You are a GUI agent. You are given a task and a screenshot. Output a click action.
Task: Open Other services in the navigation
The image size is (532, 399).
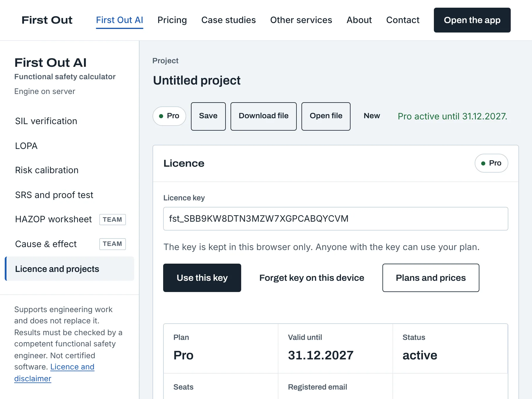pos(301,20)
